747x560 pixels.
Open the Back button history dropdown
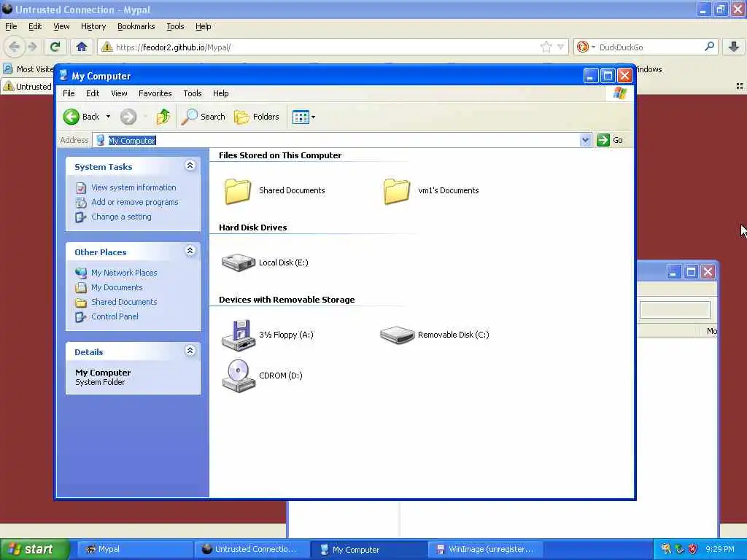pyautogui.click(x=108, y=117)
